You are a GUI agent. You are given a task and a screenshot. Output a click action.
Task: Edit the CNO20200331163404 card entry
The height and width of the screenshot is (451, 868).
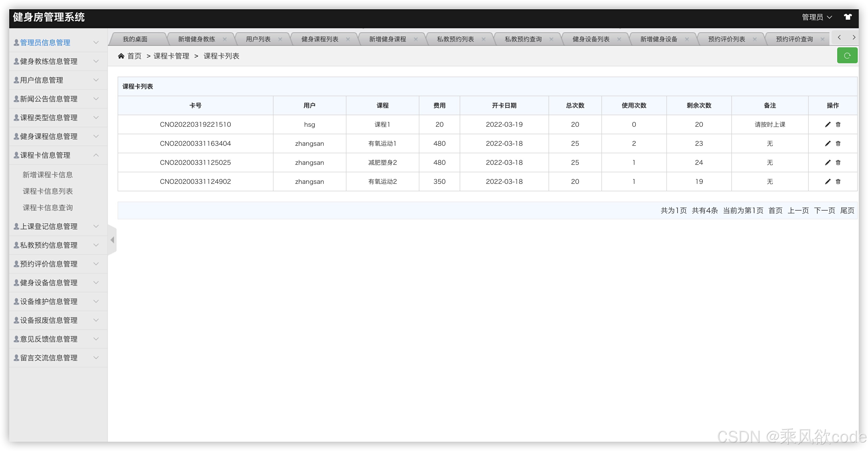pyautogui.click(x=828, y=143)
